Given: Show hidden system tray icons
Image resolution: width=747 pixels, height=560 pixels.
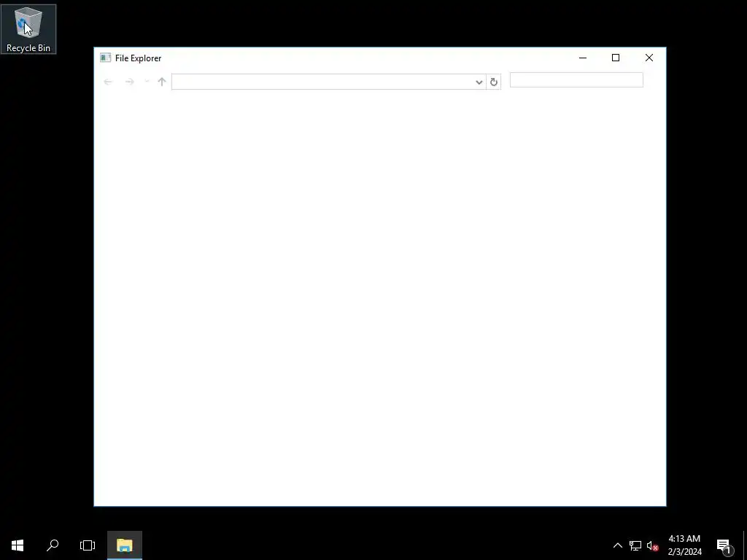Looking at the screenshot, I should (617, 545).
